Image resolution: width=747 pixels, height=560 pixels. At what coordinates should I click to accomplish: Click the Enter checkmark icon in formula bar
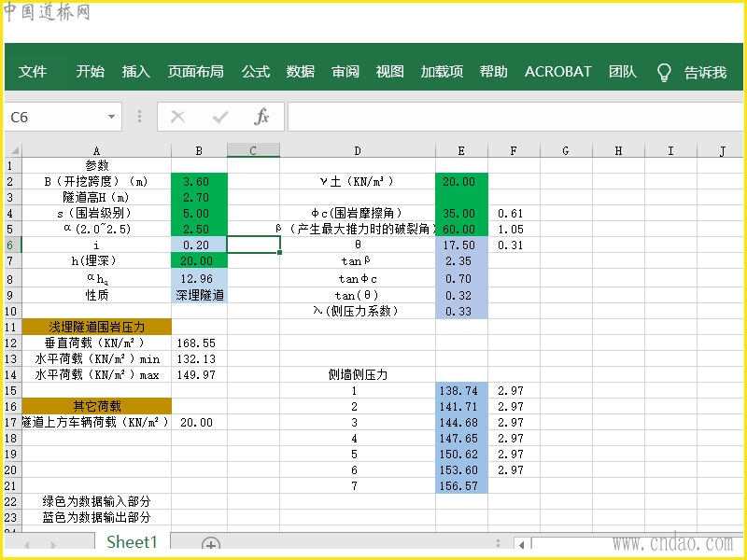pos(219,117)
